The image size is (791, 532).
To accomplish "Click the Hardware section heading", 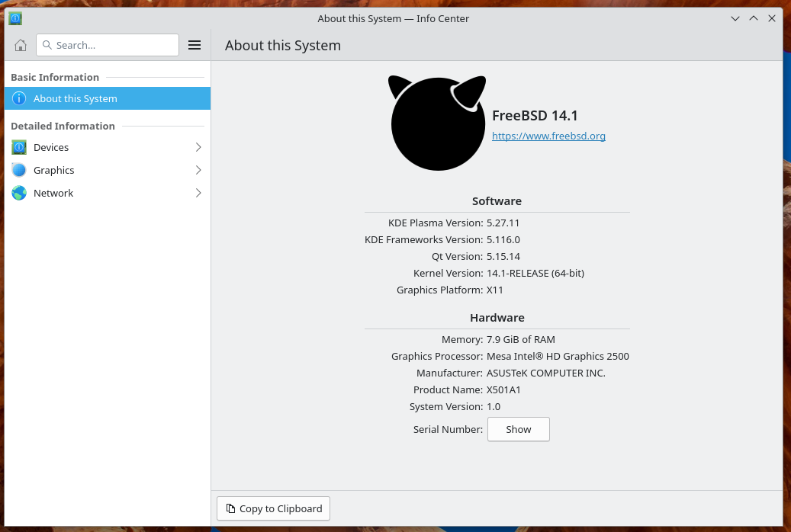I will (497, 318).
